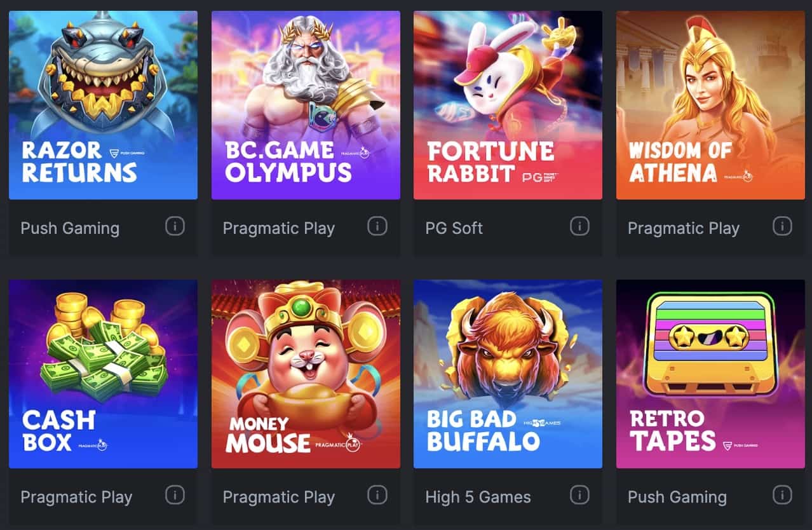Open the BC.Game Olympus game tile
812x530 pixels.
pos(306,105)
